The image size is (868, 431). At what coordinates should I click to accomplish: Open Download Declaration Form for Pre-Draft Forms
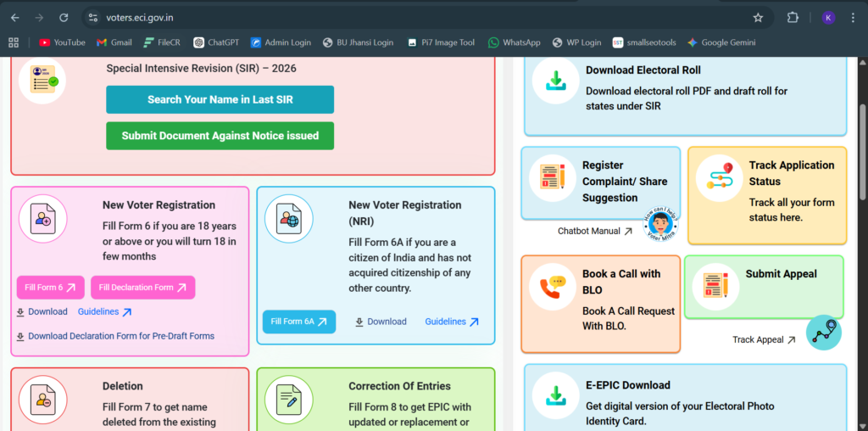tap(120, 336)
